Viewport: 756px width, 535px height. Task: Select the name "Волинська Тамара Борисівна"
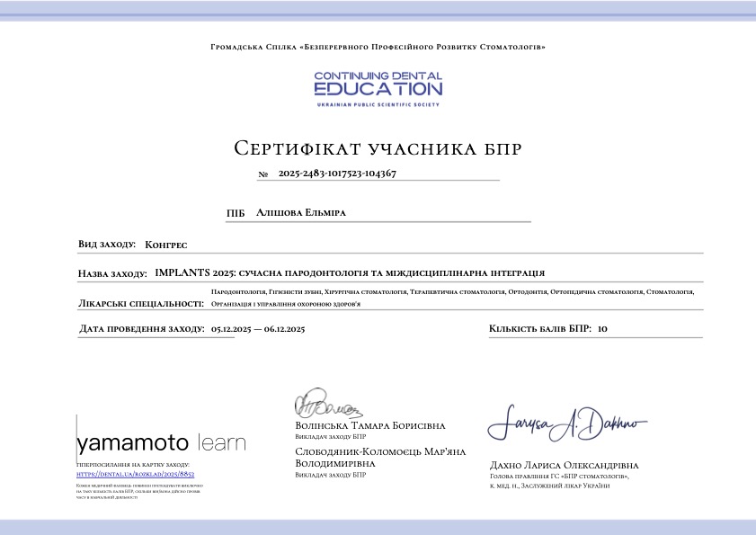(x=370, y=426)
